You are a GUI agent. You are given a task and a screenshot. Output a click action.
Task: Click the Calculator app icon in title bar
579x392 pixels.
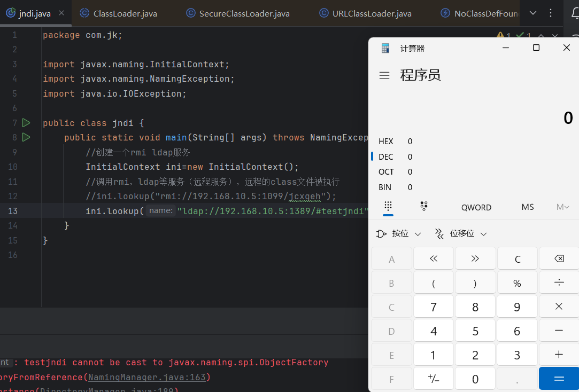[385, 48]
